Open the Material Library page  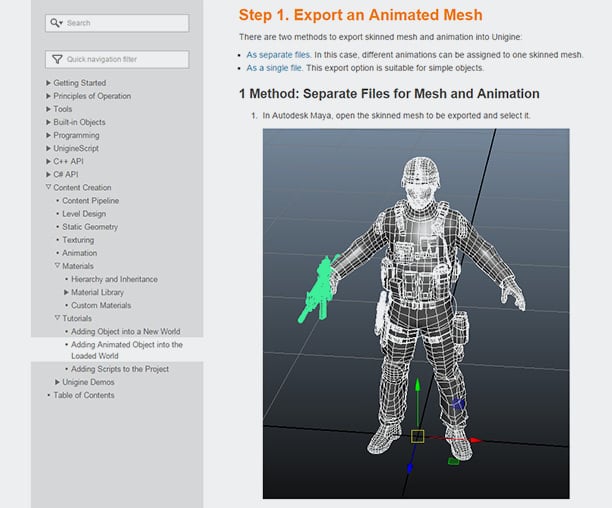[98, 292]
